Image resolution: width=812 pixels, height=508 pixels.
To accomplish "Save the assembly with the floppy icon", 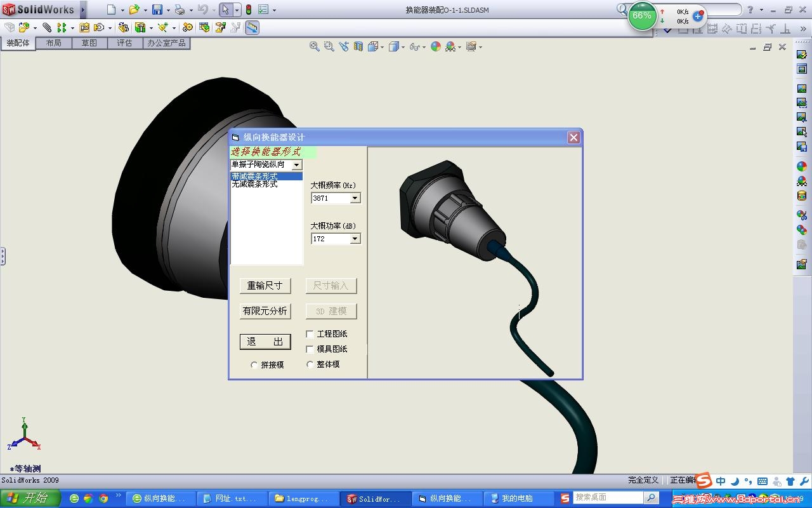I will 157,10.
